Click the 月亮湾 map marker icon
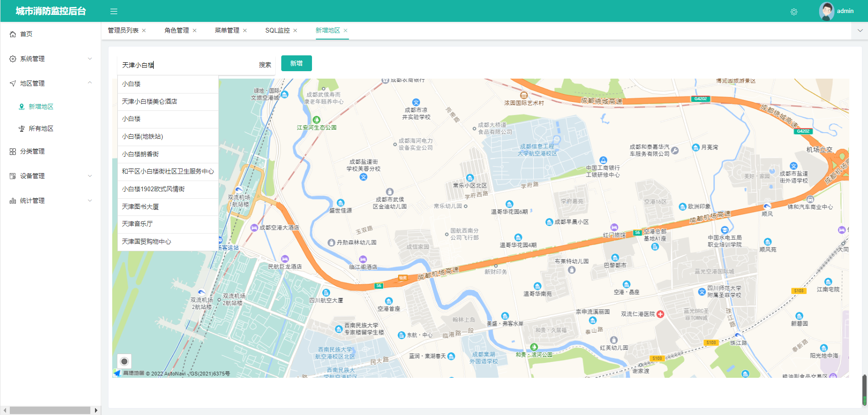This screenshot has width=868, height=415. 696,147
